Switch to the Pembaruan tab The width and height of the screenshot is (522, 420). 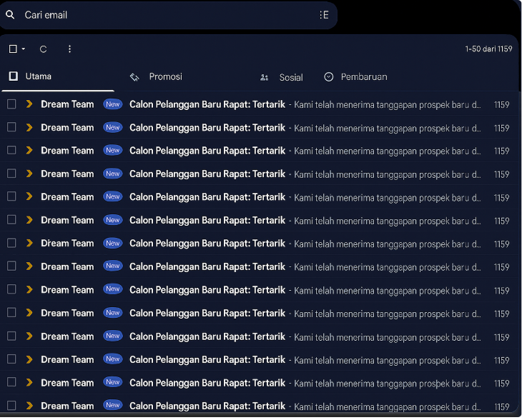(363, 77)
